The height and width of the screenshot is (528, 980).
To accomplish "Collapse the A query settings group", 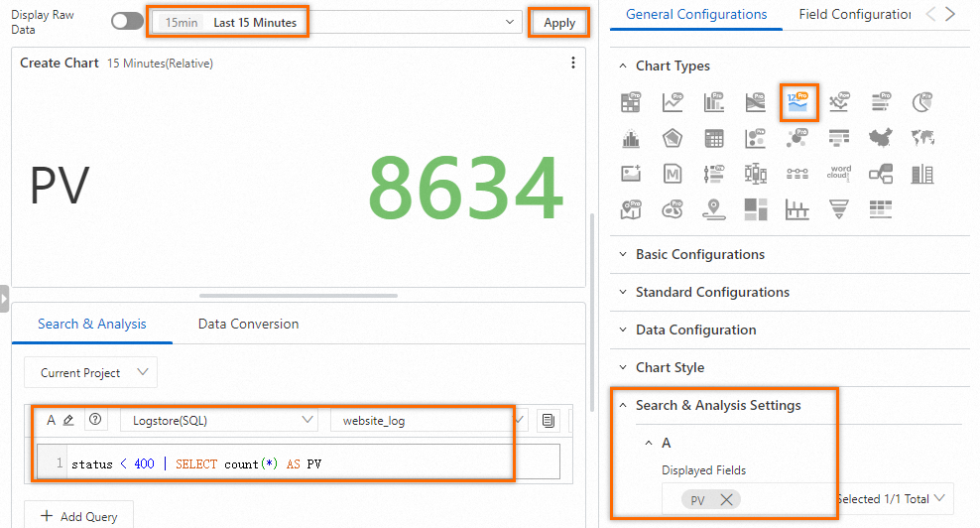I will click(658, 443).
